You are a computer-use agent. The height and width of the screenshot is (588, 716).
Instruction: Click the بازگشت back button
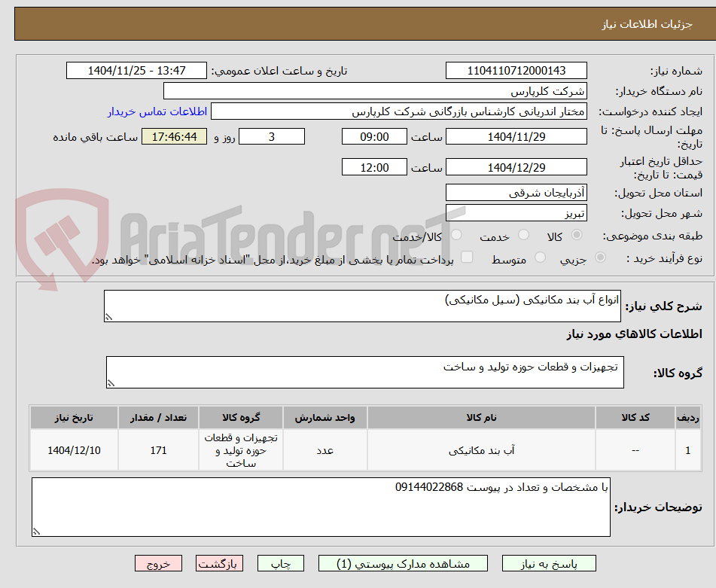[219, 563]
